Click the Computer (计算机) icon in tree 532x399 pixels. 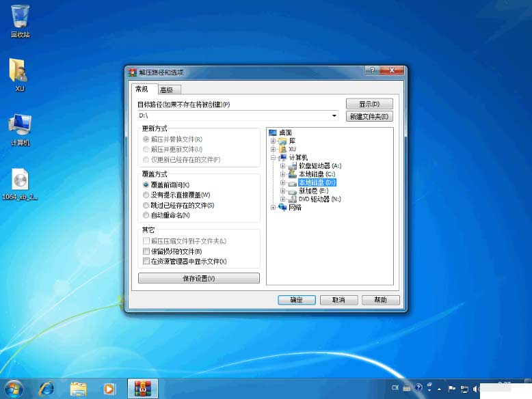point(282,157)
